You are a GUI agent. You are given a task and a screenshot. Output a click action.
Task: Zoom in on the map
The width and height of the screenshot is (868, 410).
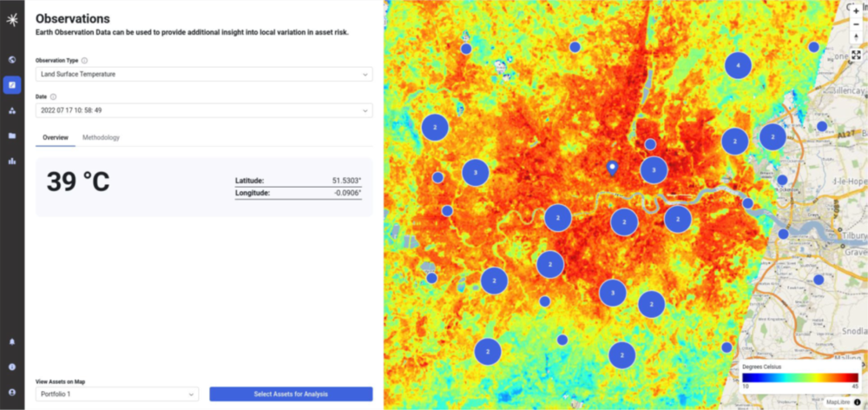[x=856, y=11]
